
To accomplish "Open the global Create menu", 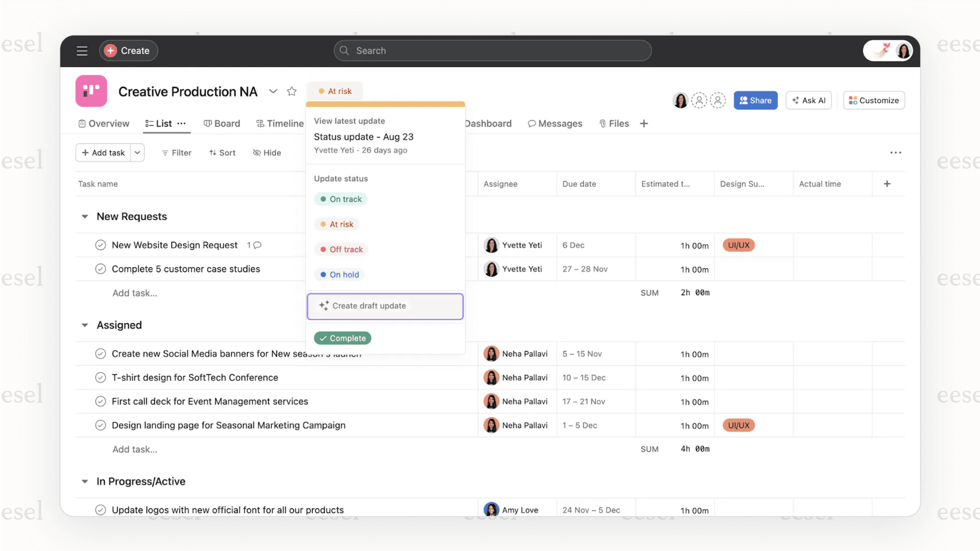I will click(128, 51).
